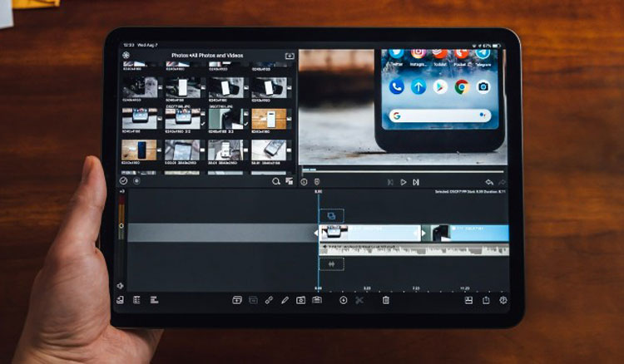Screen dimensions: 624x364
Task: Jump to previous clip in preview controls
Action: 390,182
